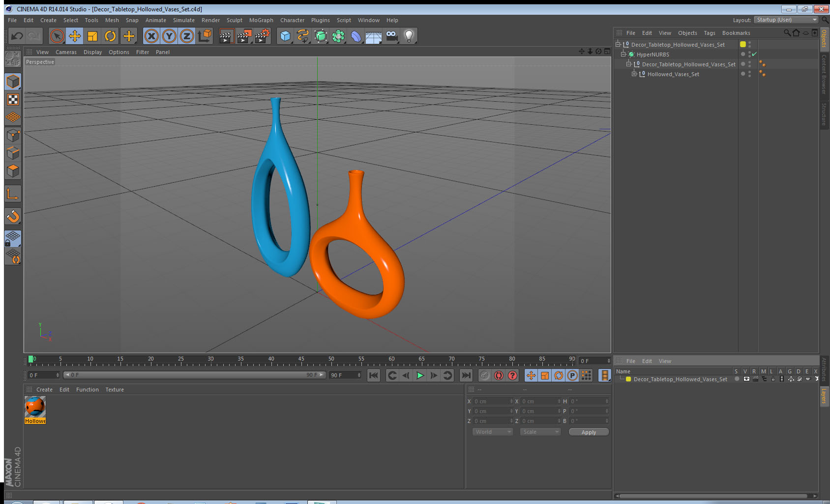
Task: Collapse nested Decor_Tabletop_Hollowed_Vases_Set under HyperNURBS
Action: [629, 64]
